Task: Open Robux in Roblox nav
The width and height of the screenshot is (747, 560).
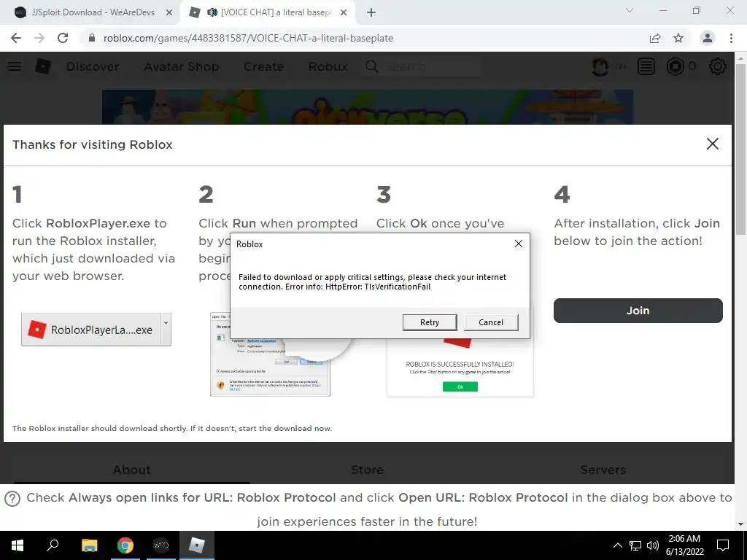Action: point(328,66)
